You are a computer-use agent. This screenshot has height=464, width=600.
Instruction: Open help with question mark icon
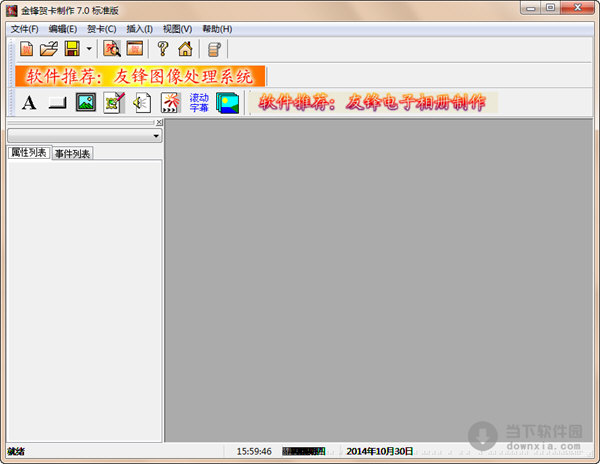coord(163,49)
